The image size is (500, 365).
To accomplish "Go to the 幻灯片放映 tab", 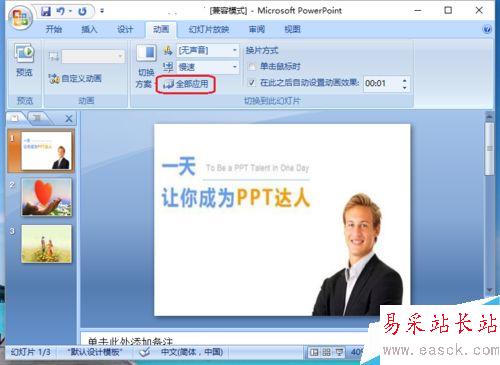I will pyautogui.click(x=209, y=29).
